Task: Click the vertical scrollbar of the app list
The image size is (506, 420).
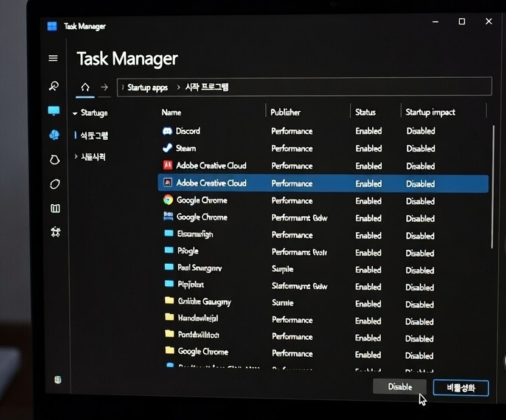Action: click(493, 187)
